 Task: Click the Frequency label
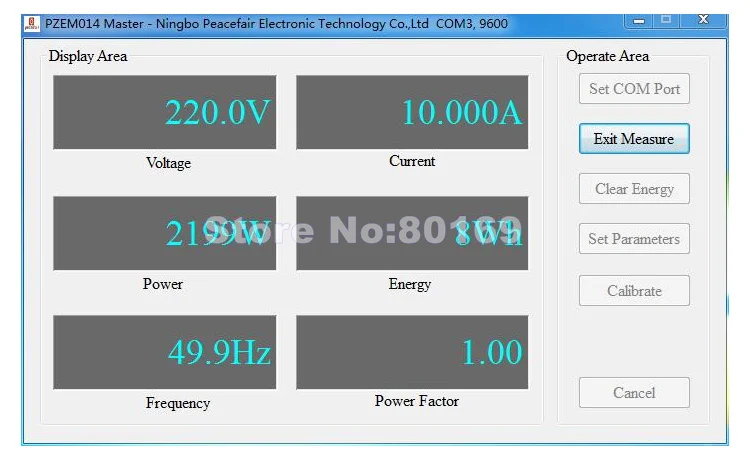(178, 403)
